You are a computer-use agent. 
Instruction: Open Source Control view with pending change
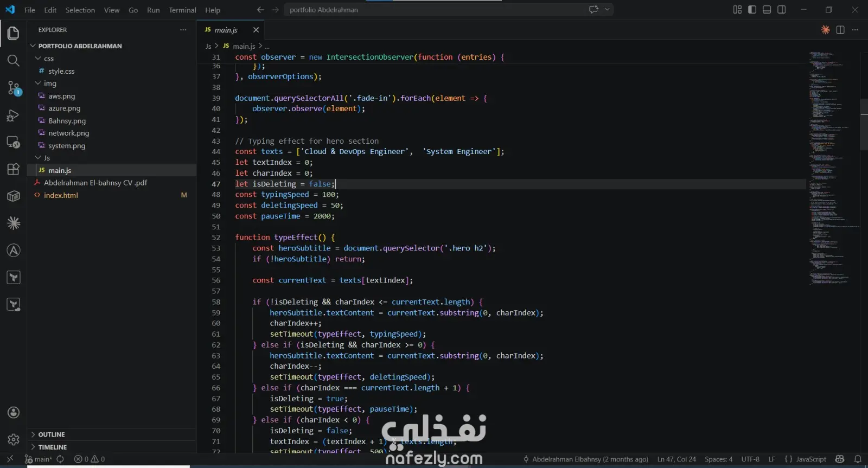point(14,88)
